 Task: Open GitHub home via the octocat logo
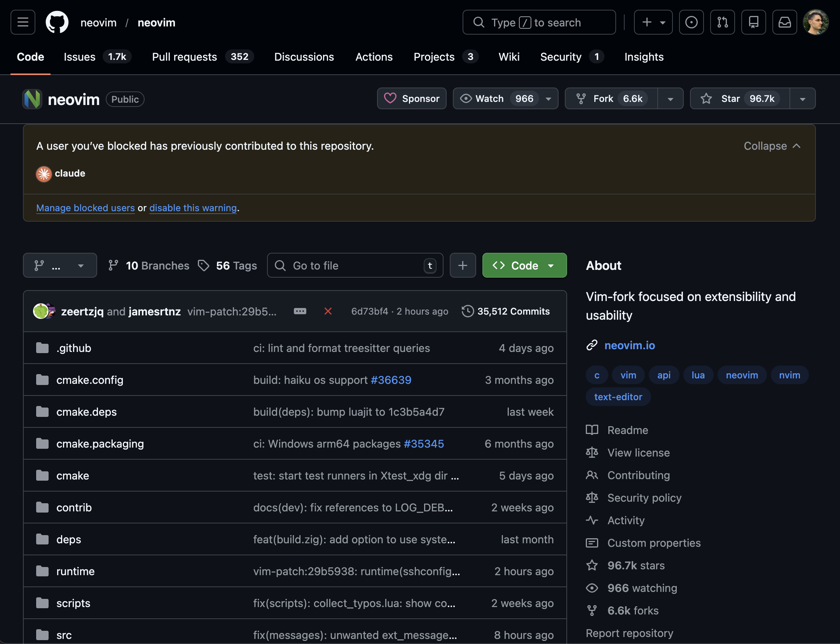58,22
